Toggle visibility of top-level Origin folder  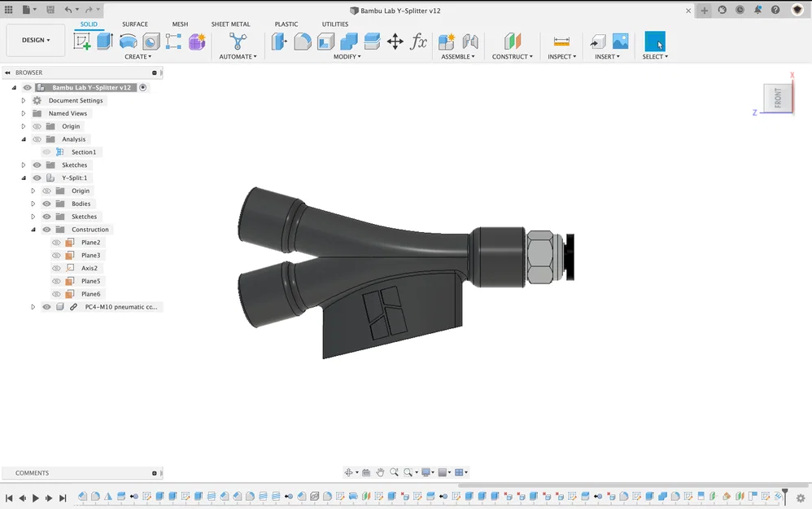pos(37,126)
